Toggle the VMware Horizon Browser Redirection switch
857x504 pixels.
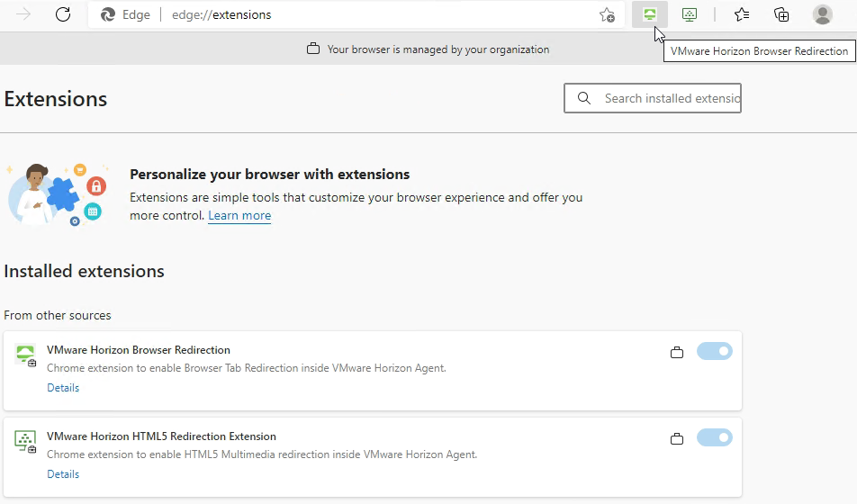pos(715,352)
